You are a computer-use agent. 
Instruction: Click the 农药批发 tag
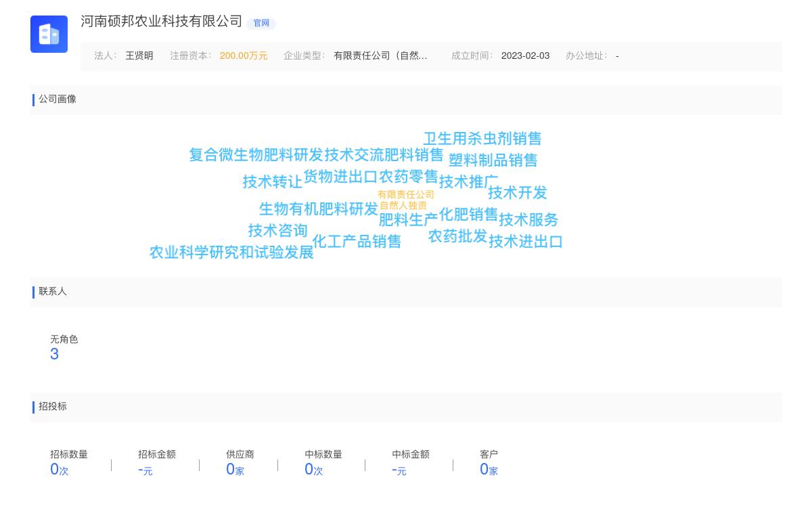click(x=457, y=236)
